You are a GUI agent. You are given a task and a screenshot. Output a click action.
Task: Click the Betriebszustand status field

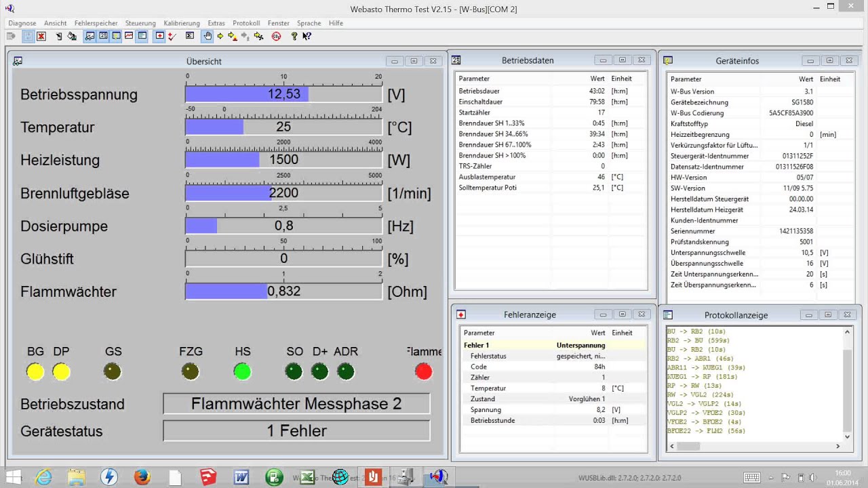(x=296, y=404)
